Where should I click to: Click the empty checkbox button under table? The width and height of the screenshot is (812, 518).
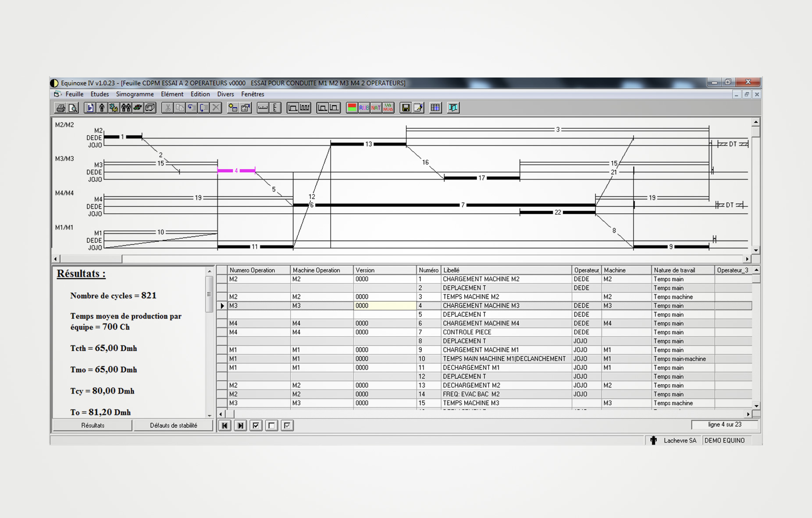pyautogui.click(x=272, y=426)
